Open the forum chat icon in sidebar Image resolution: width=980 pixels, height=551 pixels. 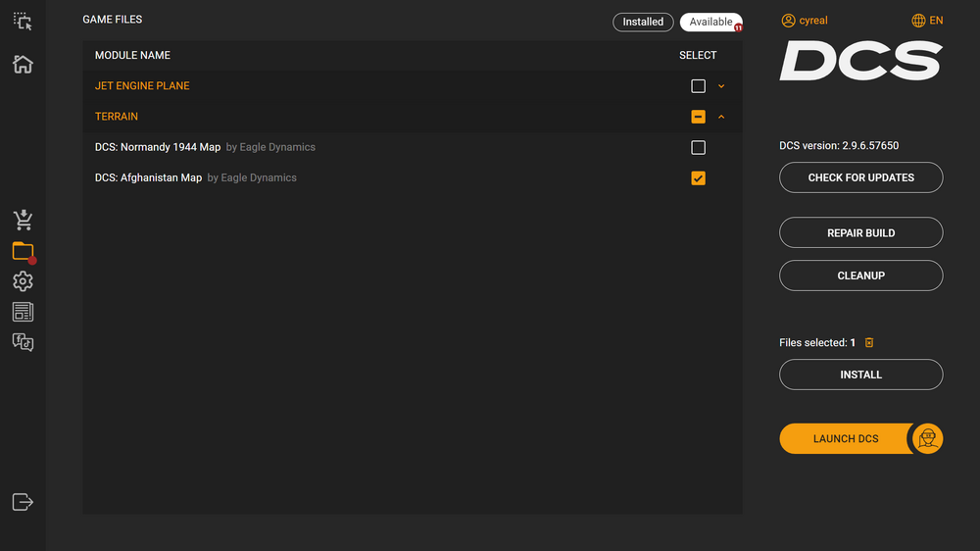pos(23,342)
